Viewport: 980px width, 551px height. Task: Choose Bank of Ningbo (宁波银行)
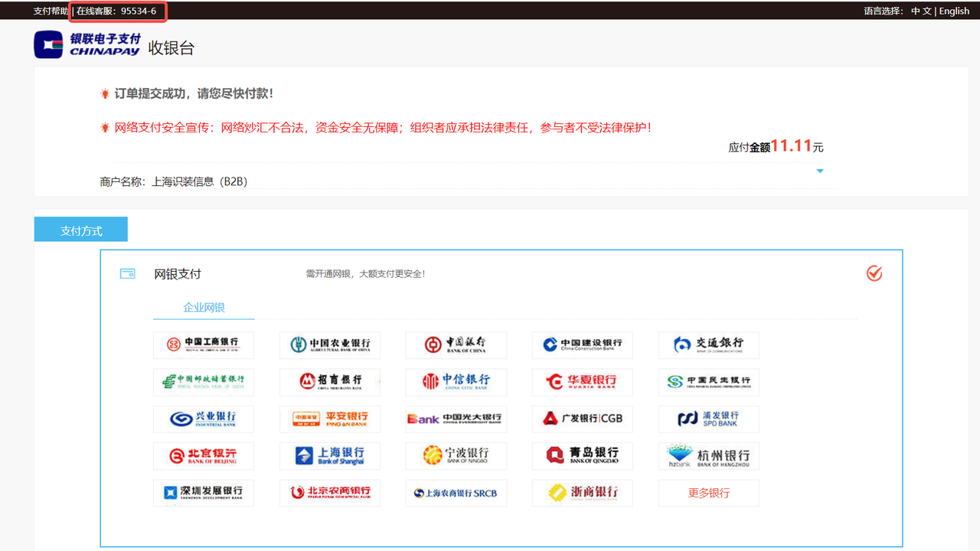[x=456, y=456]
